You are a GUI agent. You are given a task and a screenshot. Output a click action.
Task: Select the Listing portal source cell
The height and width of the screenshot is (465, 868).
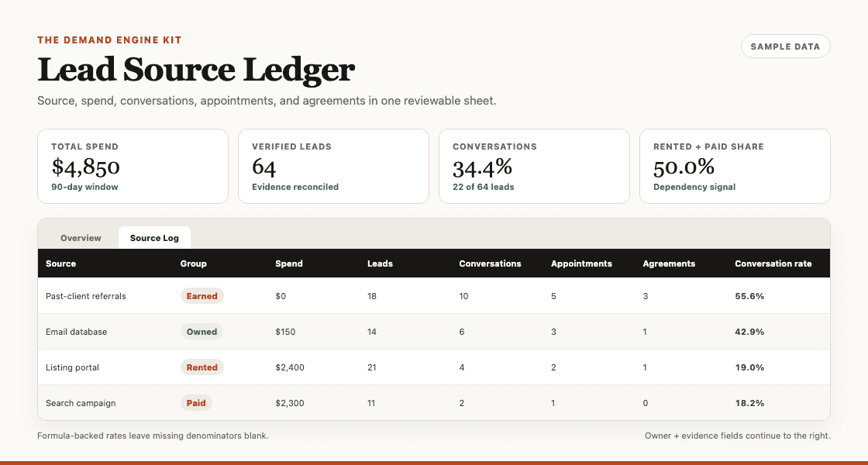[73, 367]
